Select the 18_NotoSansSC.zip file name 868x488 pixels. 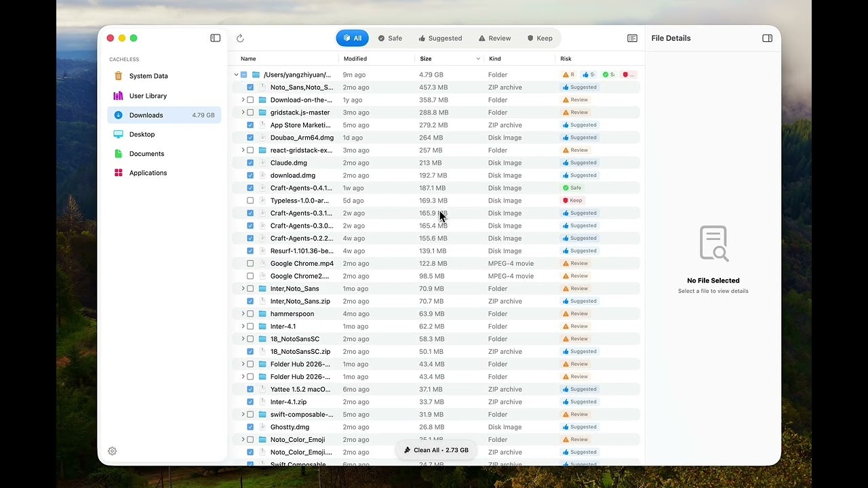tap(300, 352)
